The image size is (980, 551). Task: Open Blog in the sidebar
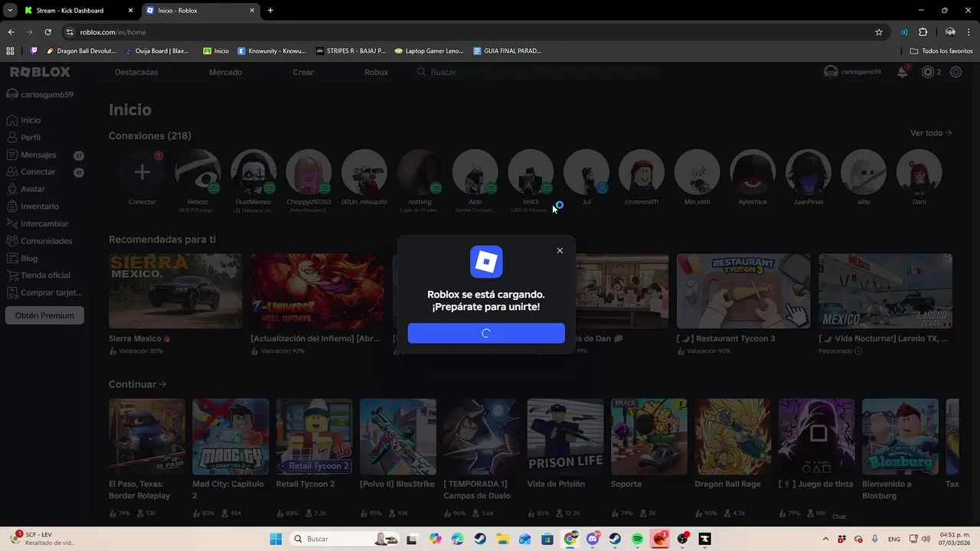(x=29, y=259)
